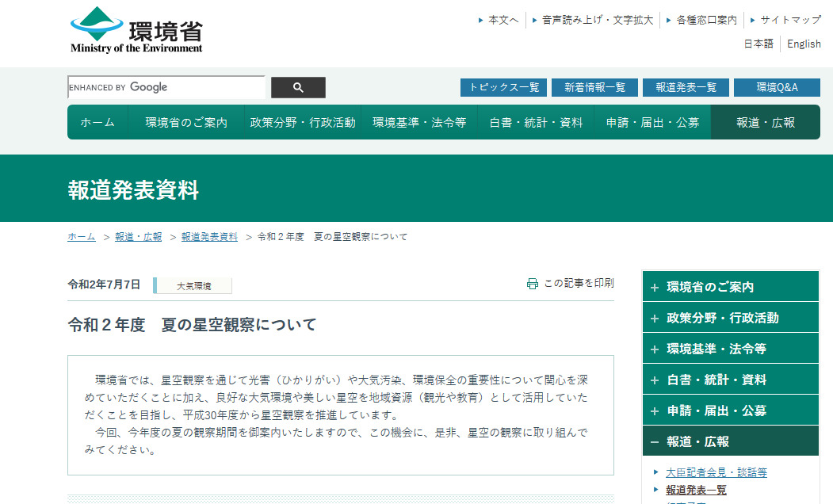Image resolution: width=833 pixels, height=504 pixels.
Task: Open the ホーム navigation menu item
Action: pos(97,122)
